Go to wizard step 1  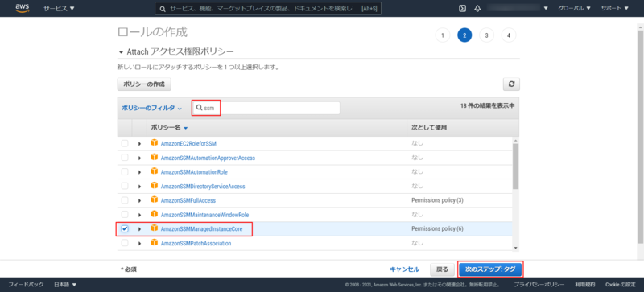[442, 35]
